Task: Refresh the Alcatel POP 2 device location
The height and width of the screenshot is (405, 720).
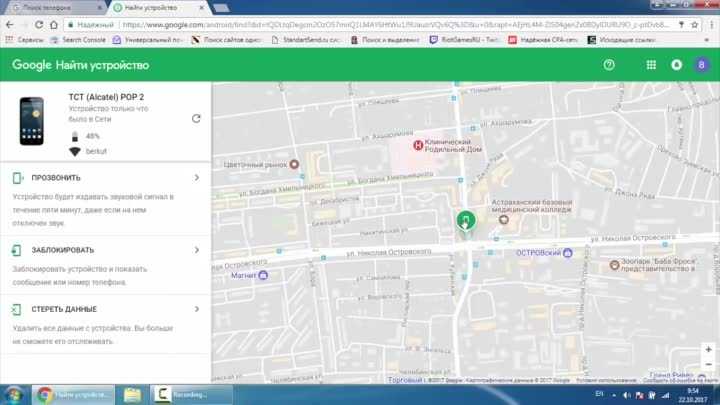Action: (196, 118)
